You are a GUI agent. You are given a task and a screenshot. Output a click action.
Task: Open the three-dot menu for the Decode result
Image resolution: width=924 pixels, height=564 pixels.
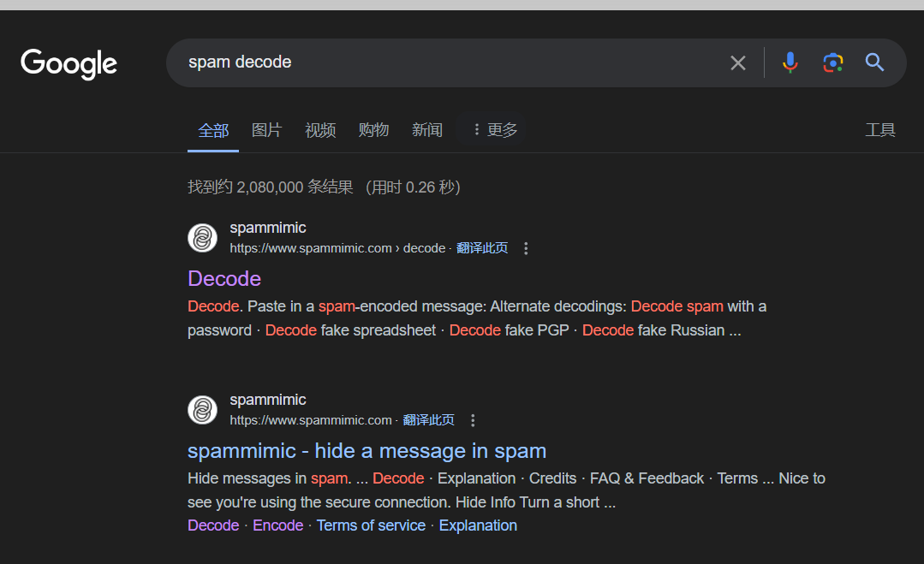pyautogui.click(x=526, y=248)
